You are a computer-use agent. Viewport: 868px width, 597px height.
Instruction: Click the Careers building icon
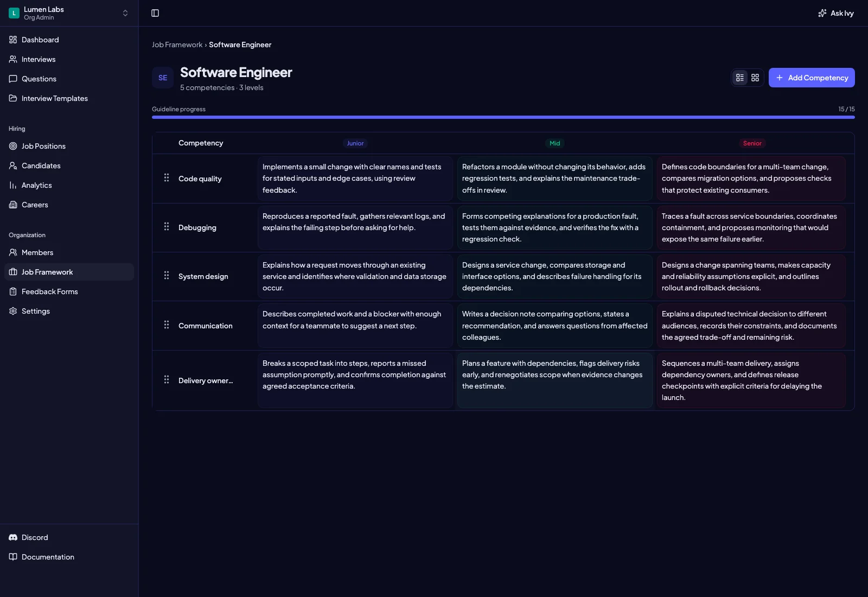(x=13, y=205)
